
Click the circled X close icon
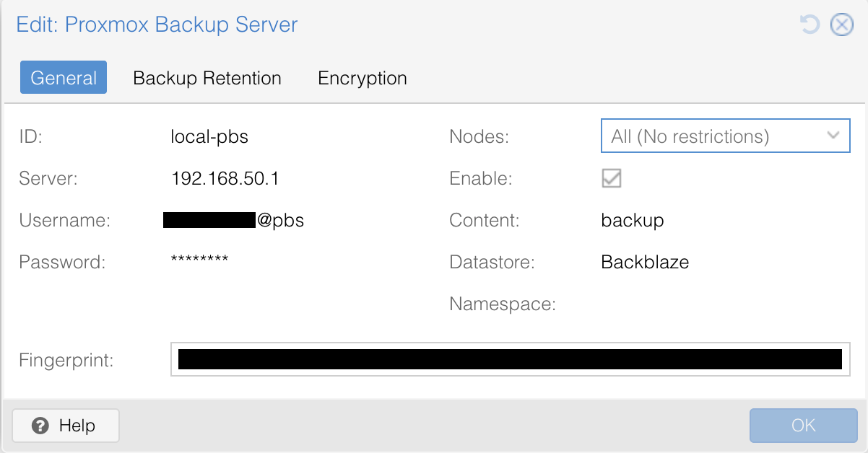(x=841, y=24)
